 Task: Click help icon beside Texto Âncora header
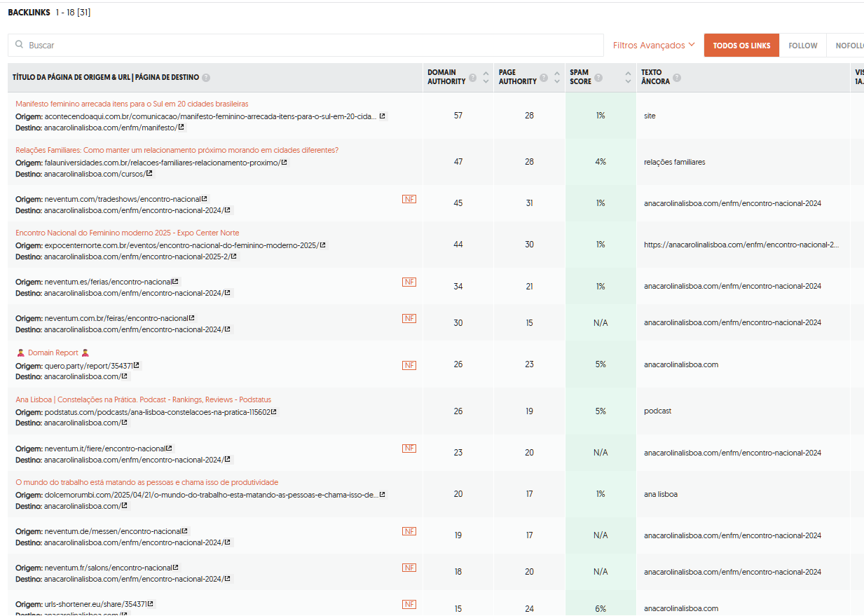677,78
